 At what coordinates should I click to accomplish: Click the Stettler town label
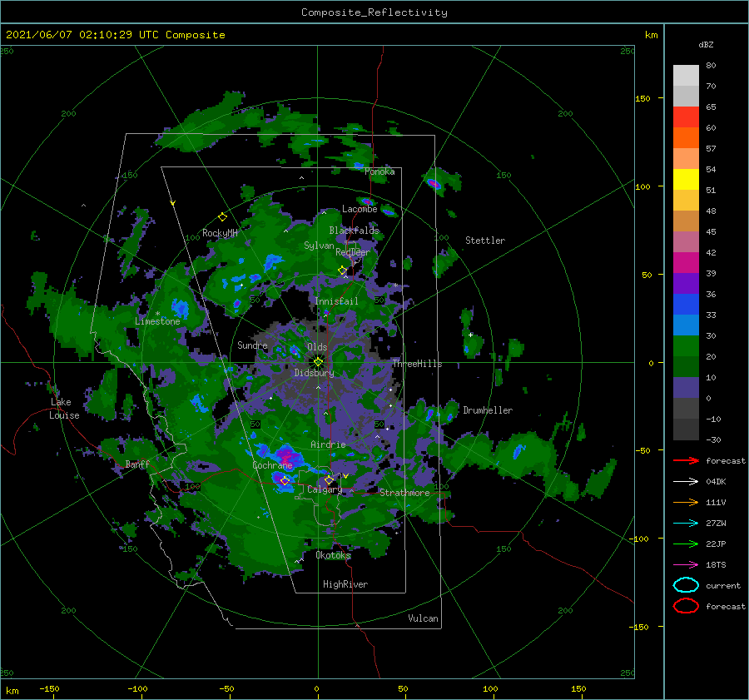click(485, 241)
